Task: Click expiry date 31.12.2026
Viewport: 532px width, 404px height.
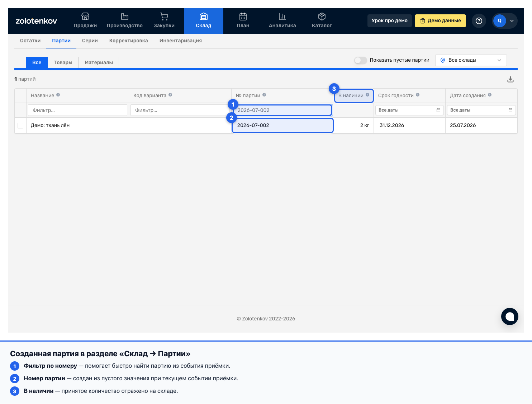Action: (392, 126)
